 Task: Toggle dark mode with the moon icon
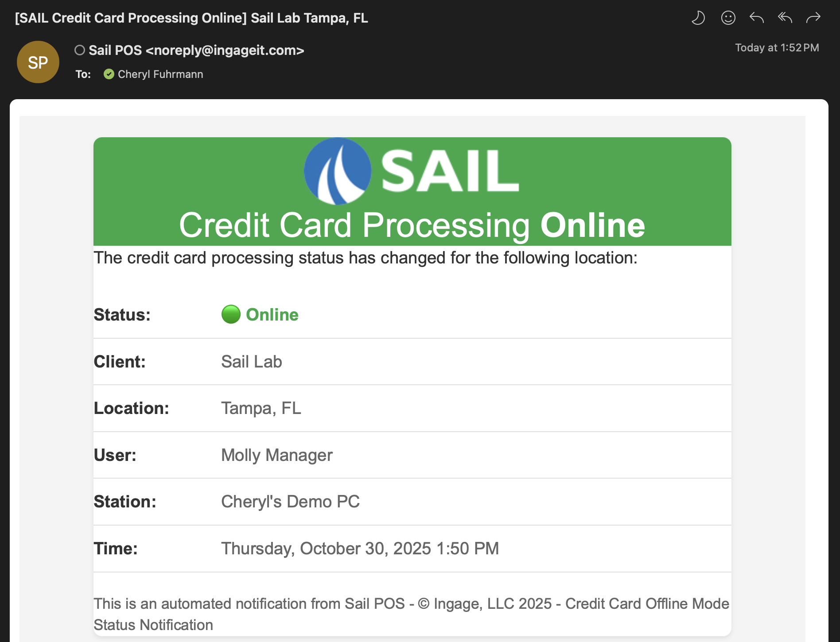698,18
